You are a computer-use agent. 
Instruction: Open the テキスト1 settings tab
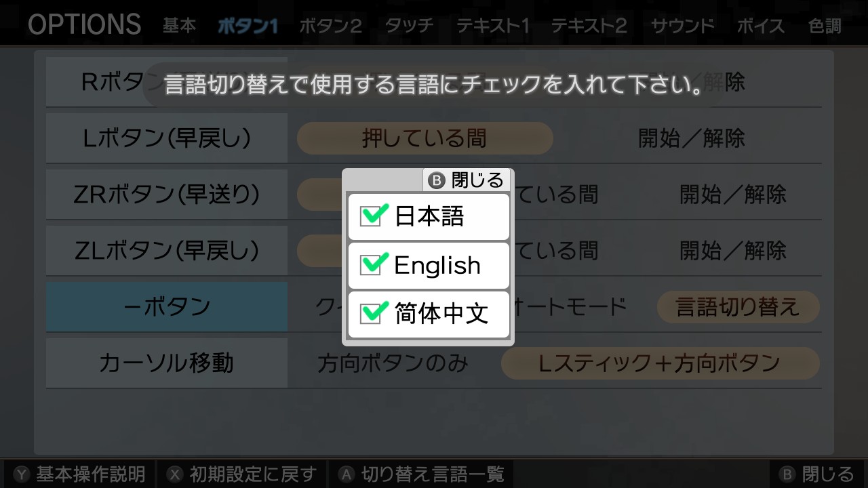coord(492,26)
